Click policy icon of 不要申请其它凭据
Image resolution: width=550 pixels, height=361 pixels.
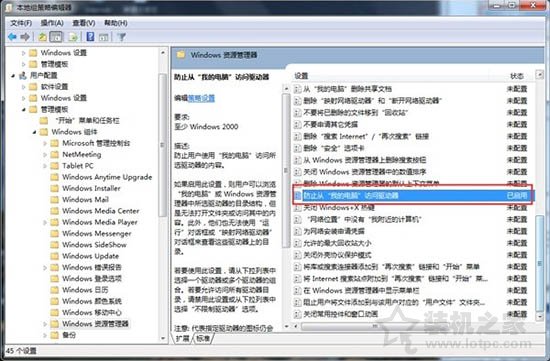point(297,125)
